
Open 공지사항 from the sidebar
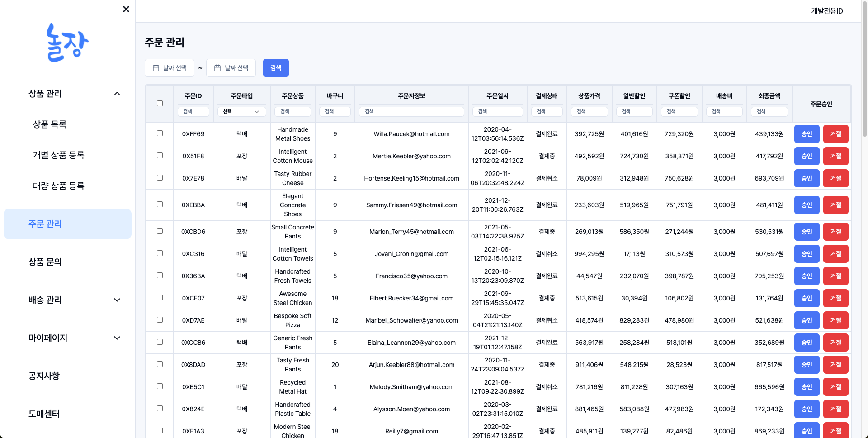44,376
